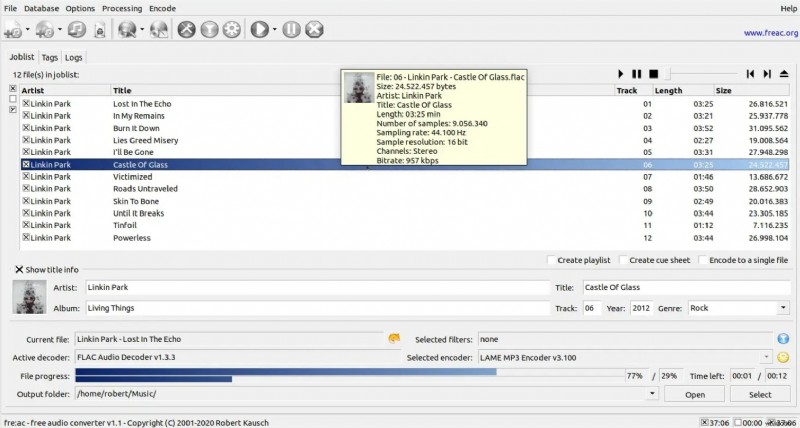Sort joblist by Artist column header
The height and width of the screenshot is (428, 800).
pyautogui.click(x=65, y=91)
